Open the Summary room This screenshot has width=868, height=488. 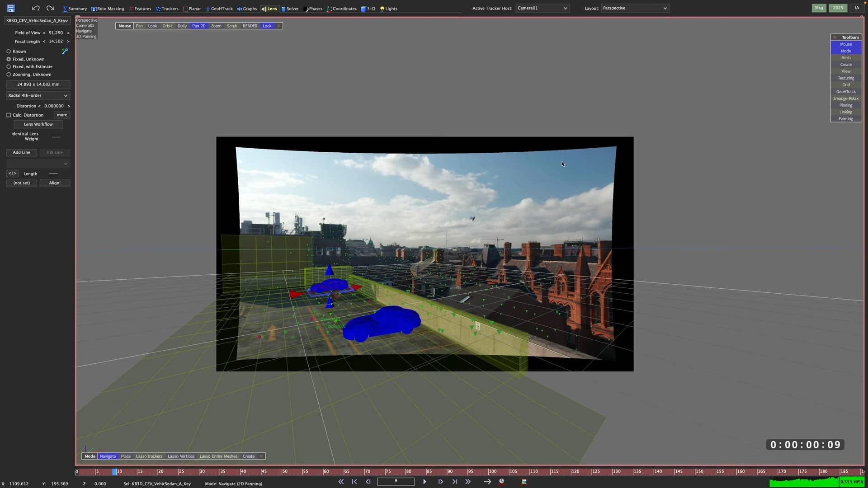[x=75, y=9]
